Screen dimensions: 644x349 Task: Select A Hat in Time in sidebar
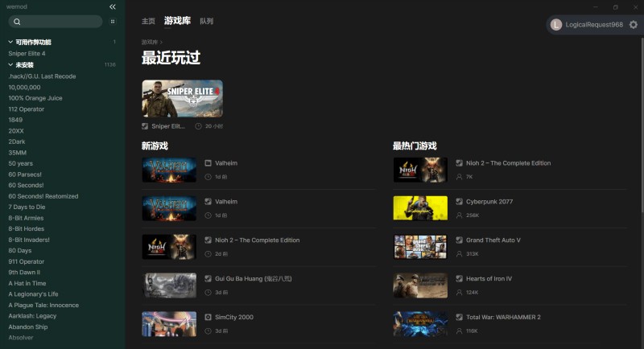pyautogui.click(x=27, y=283)
